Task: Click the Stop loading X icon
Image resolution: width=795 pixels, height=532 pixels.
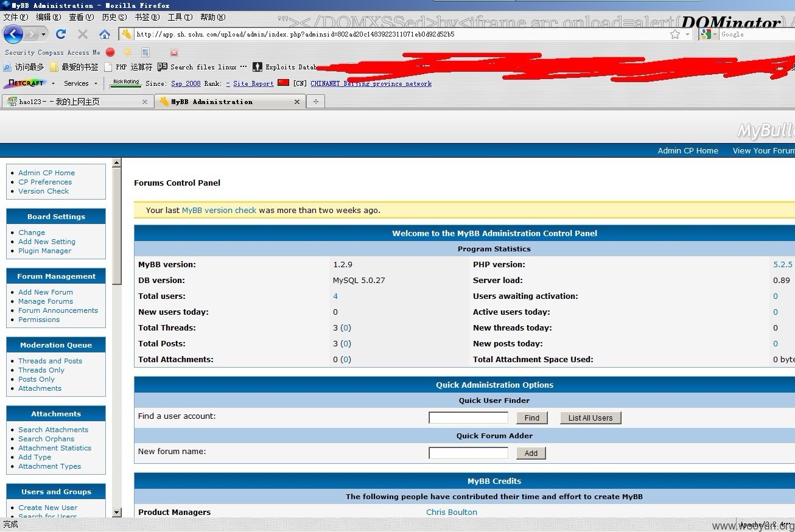Action: click(83, 34)
